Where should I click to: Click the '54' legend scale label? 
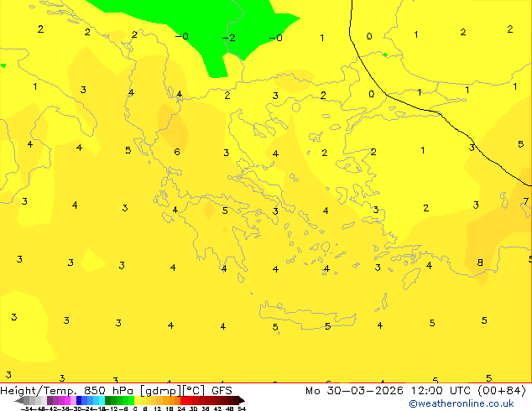[x=242, y=408]
